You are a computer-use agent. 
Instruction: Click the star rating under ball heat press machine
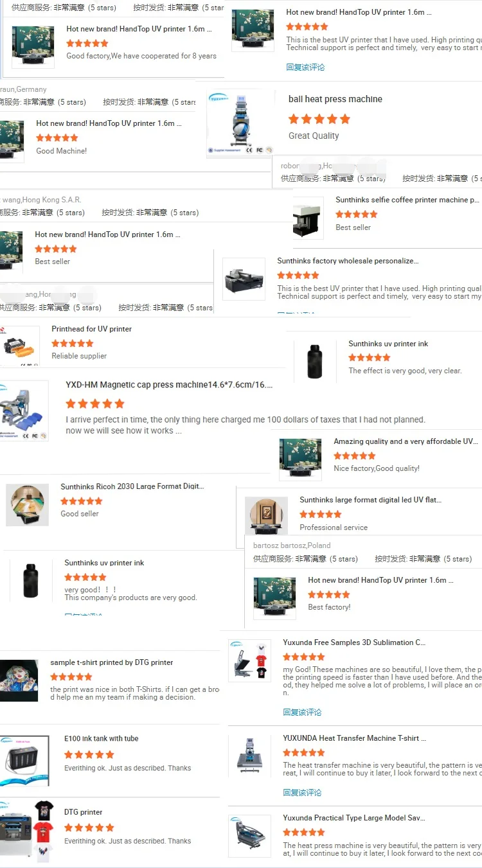[x=319, y=119]
